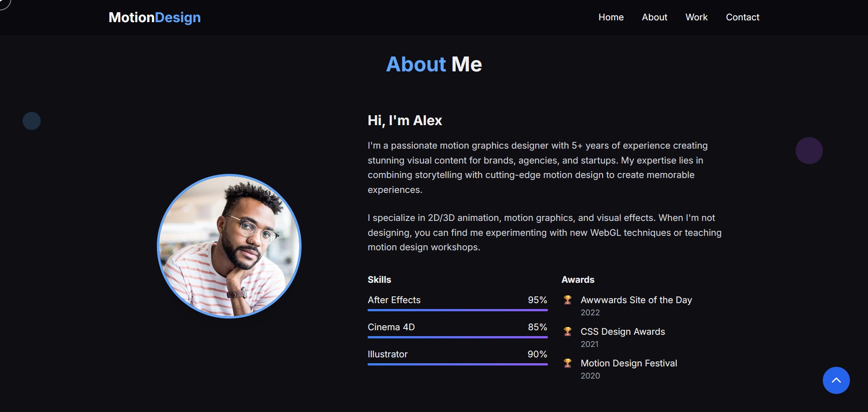Click the '85%' skill value
Image resolution: width=868 pixels, height=412 pixels.
(538, 327)
